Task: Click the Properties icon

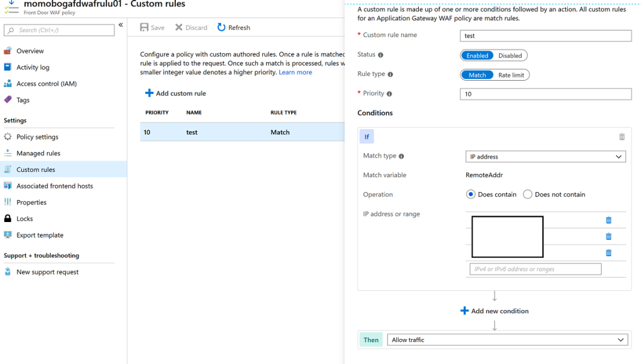Action: (x=8, y=202)
